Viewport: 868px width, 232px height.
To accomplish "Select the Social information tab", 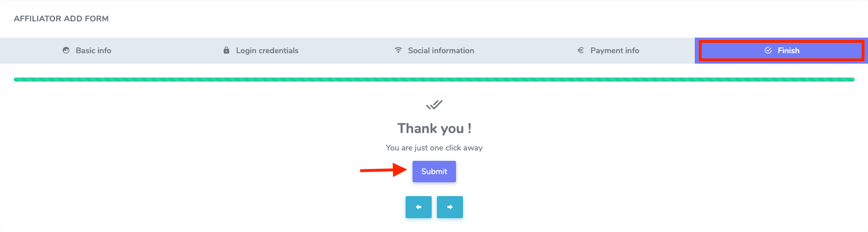I will pyautogui.click(x=441, y=51).
